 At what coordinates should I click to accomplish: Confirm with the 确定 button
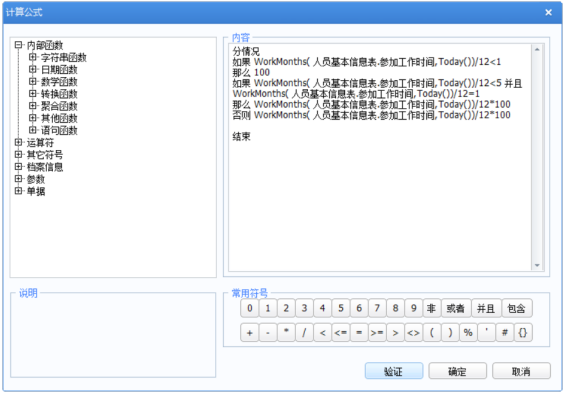458,371
